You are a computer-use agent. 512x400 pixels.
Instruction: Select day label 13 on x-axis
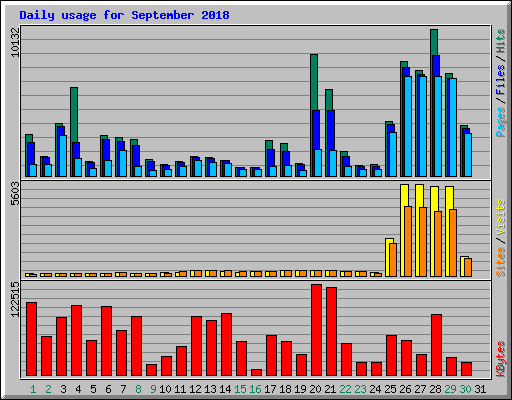coord(210,389)
